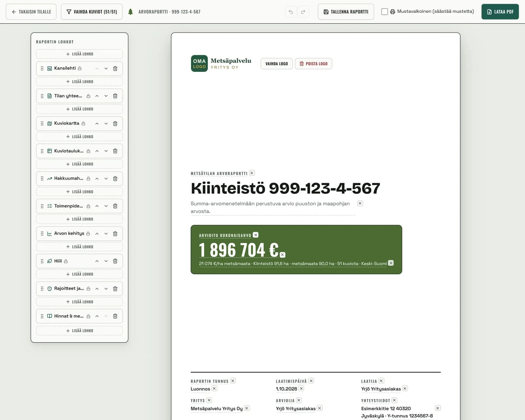Click Vaihda logo to change logo

point(277,64)
